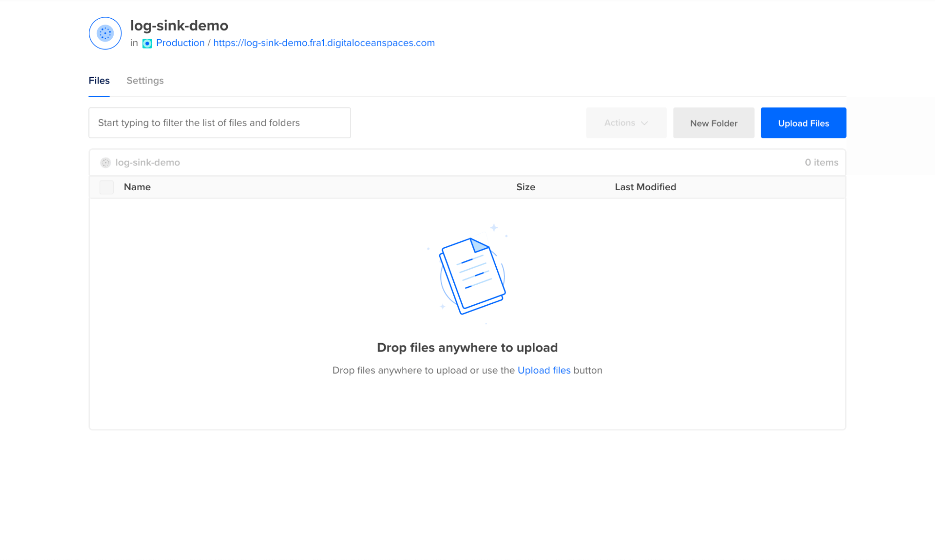Click the bucket icon in the breadcrumb bar

(x=107, y=162)
